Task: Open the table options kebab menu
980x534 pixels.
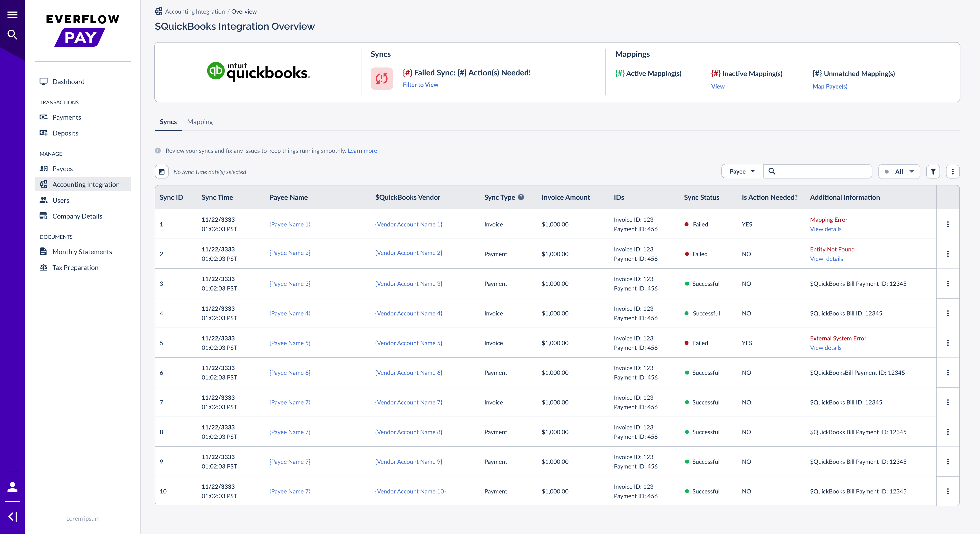Action: pos(953,171)
